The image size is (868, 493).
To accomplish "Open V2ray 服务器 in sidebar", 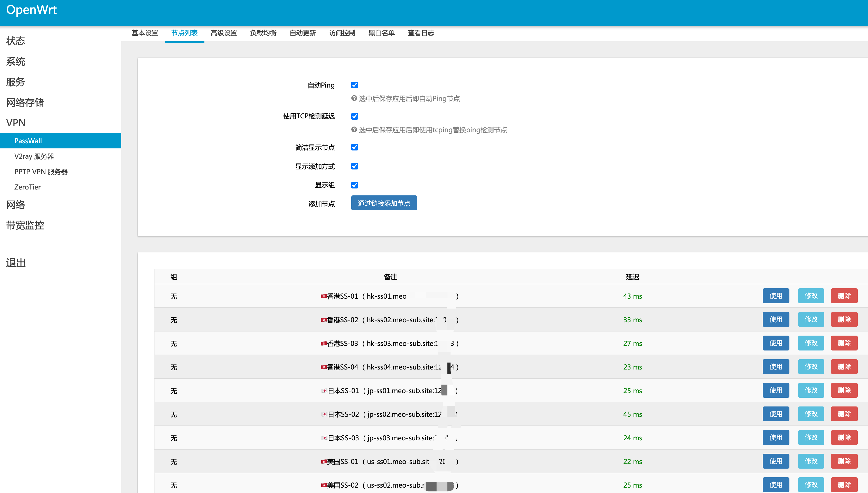I will pyautogui.click(x=34, y=156).
